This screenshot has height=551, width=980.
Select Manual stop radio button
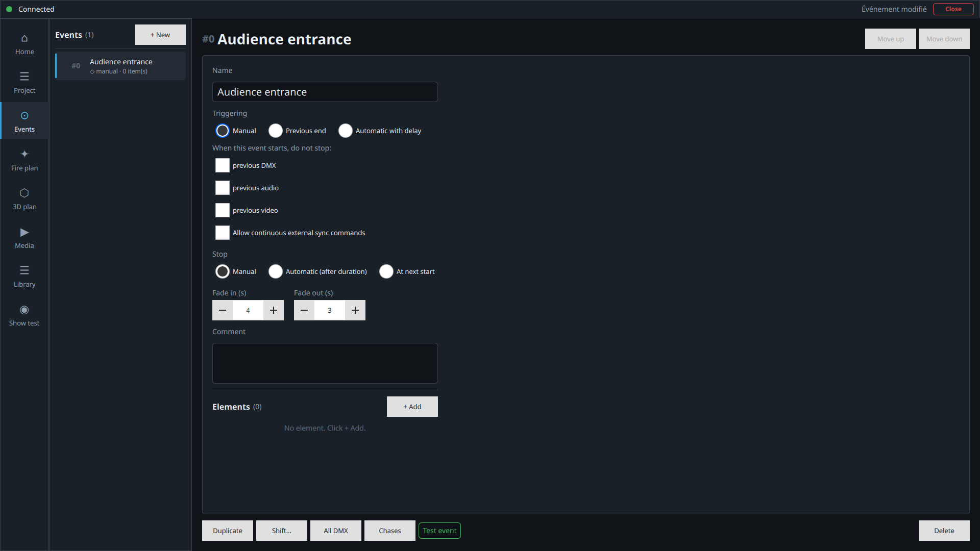pyautogui.click(x=223, y=271)
